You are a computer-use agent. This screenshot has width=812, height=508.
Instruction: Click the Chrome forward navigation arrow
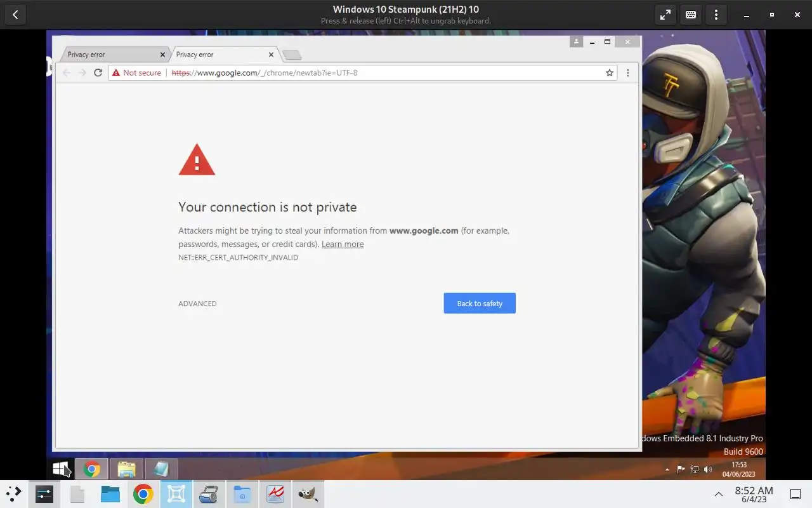pos(82,73)
